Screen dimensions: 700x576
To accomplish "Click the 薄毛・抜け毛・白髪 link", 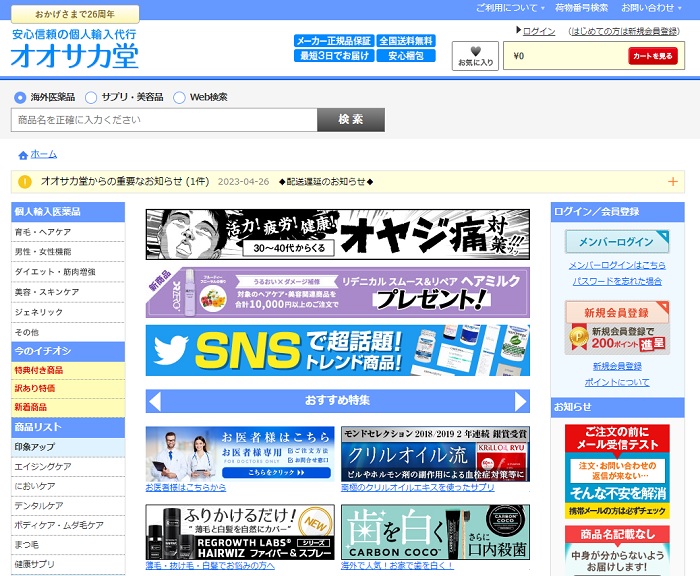I will (x=210, y=566).
